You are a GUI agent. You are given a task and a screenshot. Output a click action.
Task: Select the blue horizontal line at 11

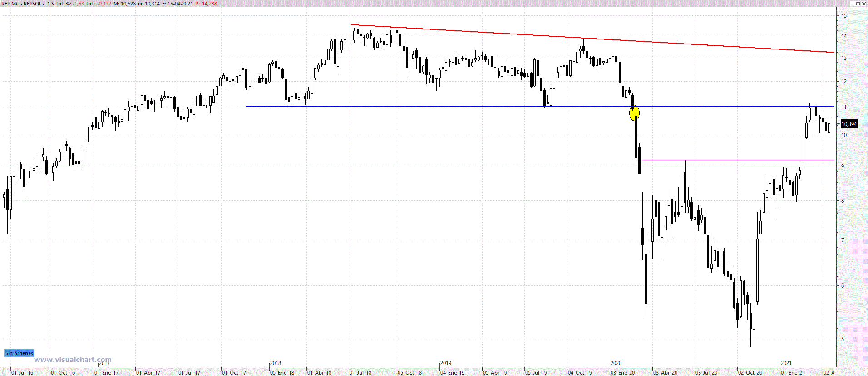coord(409,107)
